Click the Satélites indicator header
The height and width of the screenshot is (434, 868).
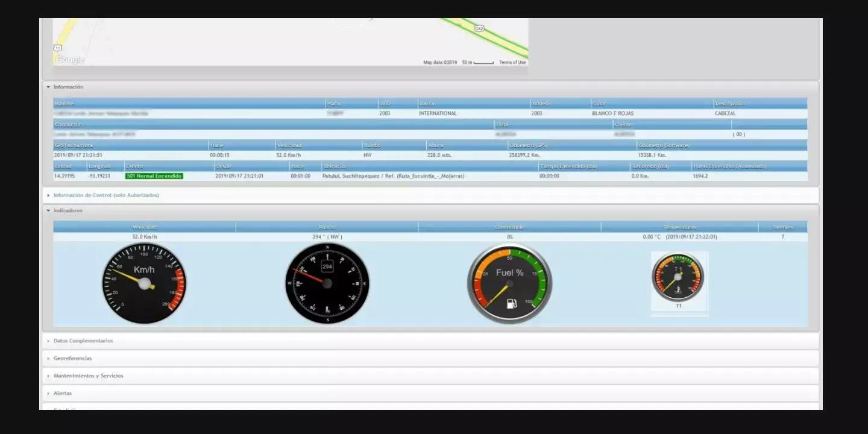[783, 227]
